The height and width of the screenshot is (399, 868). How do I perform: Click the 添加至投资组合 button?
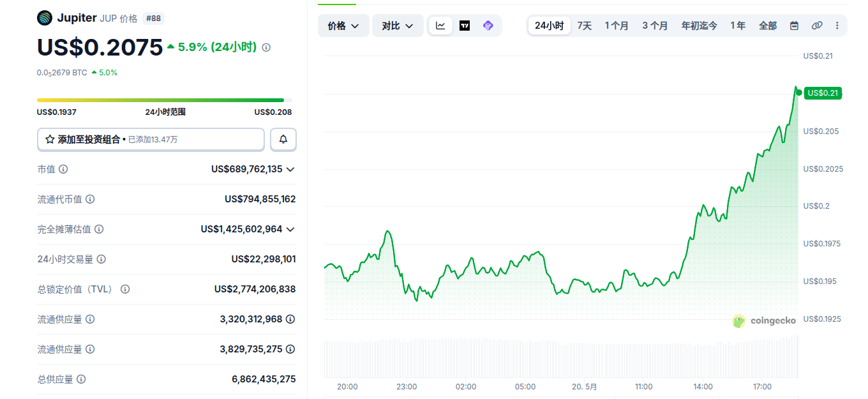click(x=151, y=139)
